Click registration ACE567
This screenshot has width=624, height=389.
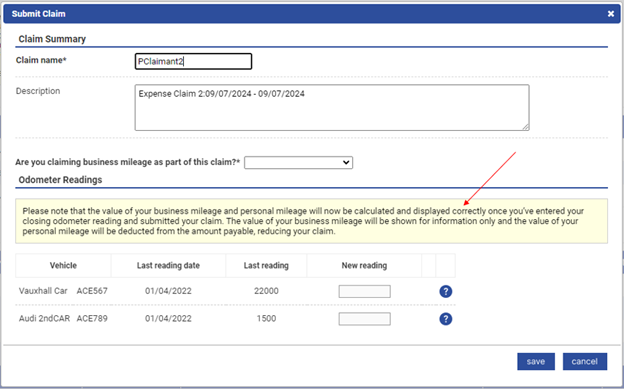pos(92,291)
